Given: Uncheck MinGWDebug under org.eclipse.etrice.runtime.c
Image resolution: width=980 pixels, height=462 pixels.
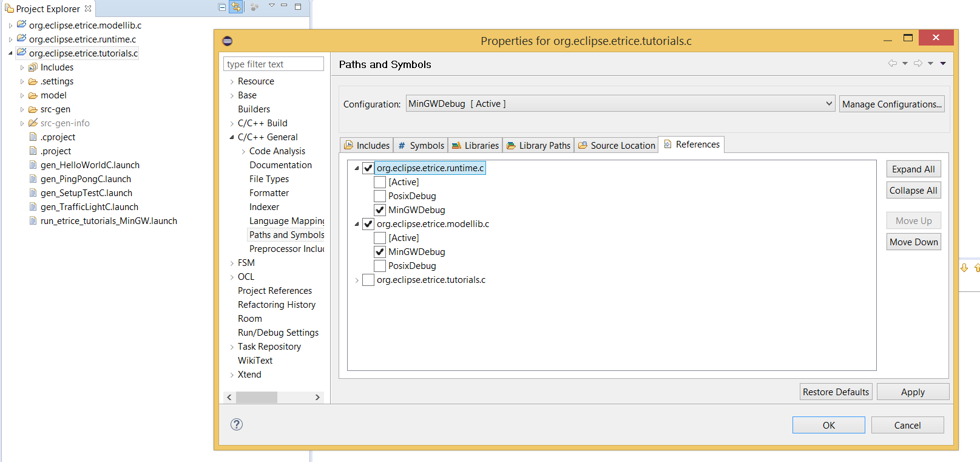Looking at the screenshot, I should (380, 210).
